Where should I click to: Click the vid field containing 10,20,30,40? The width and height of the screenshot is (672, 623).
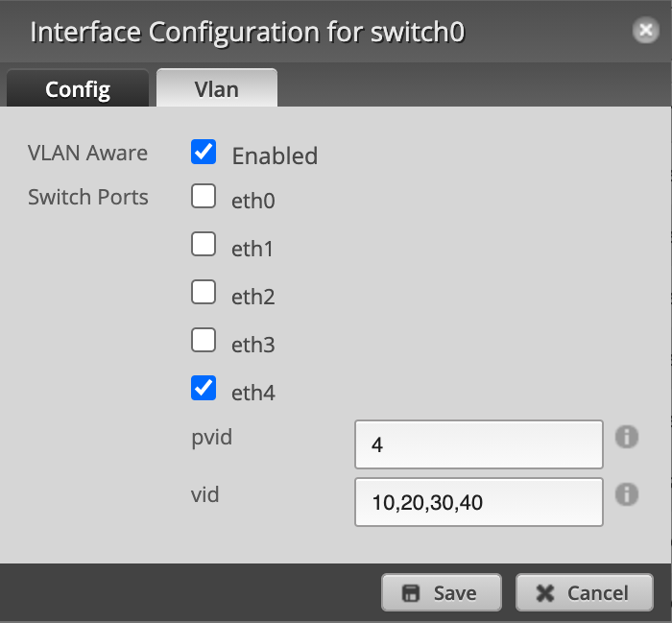pyautogui.click(x=479, y=502)
